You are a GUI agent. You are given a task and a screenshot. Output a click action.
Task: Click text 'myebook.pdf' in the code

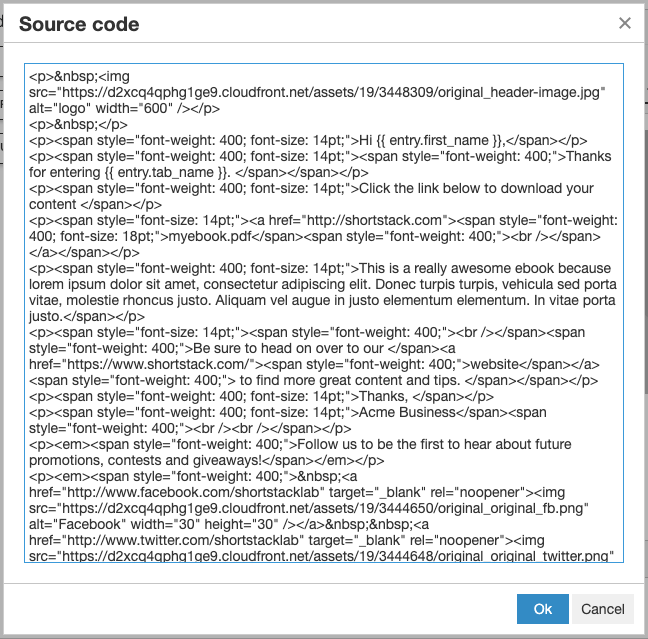[x=210, y=236]
